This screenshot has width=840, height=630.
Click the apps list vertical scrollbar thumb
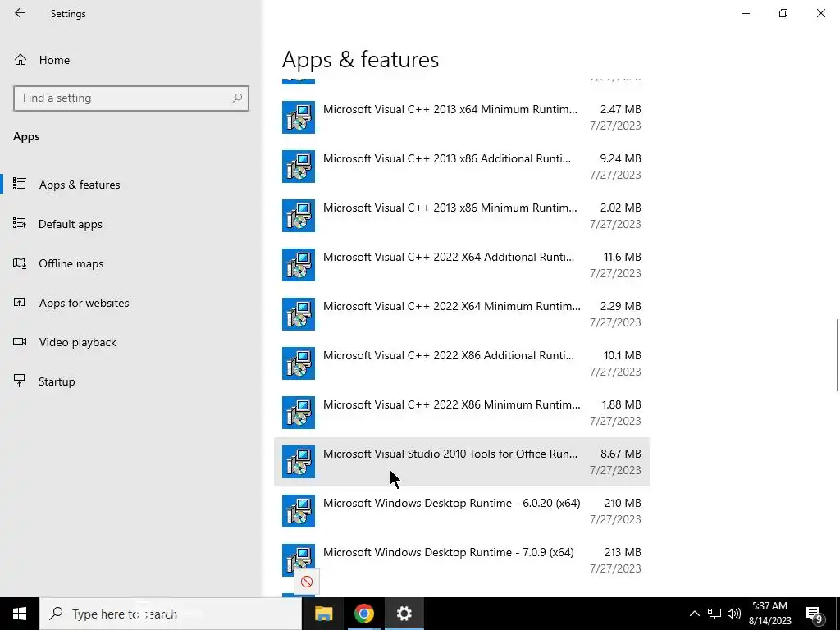point(837,354)
